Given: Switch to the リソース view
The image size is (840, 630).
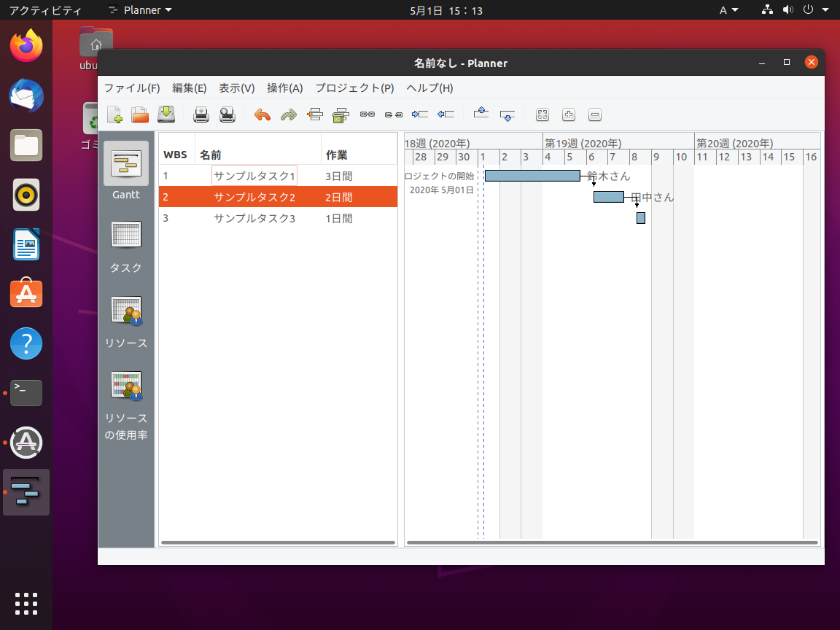Looking at the screenshot, I should tap(125, 321).
